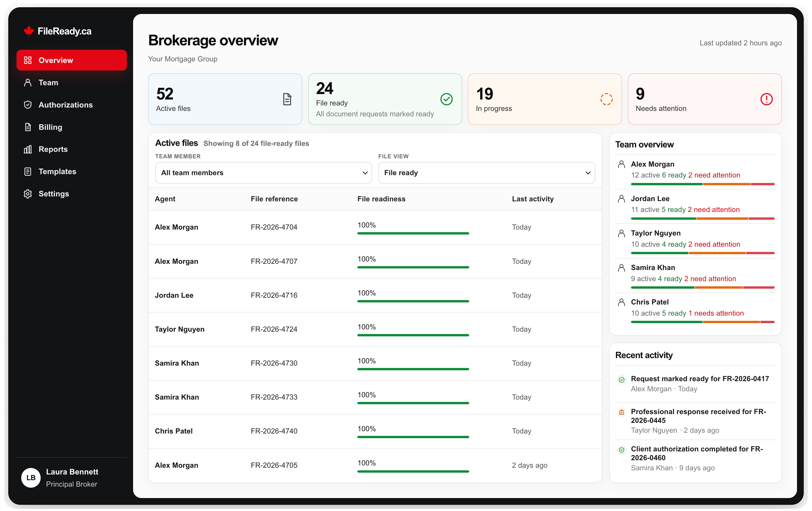Viewport: 812px width, 511px height.
Task: Click file reference FR-2026-4733
Action: [x=274, y=397]
